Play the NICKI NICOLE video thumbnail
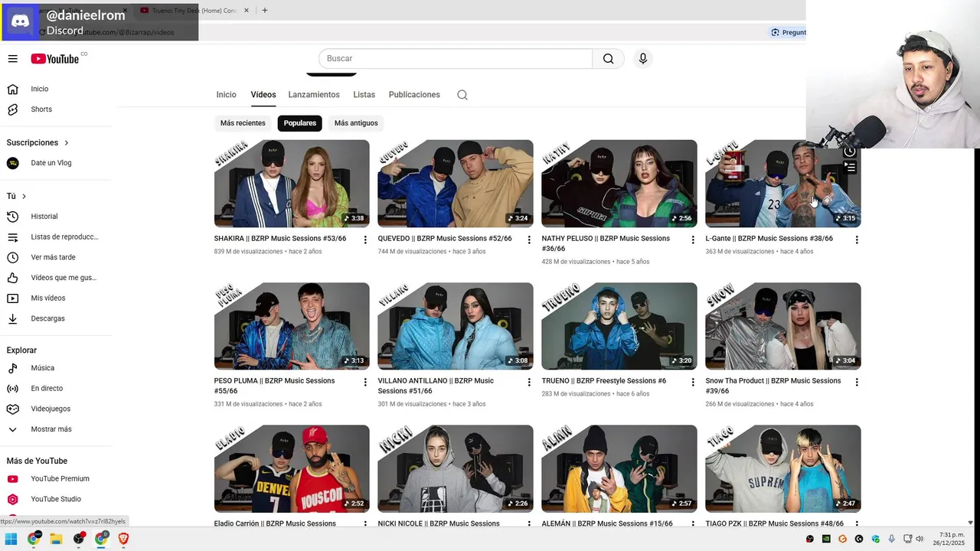The height and width of the screenshot is (551, 980). [x=456, y=468]
